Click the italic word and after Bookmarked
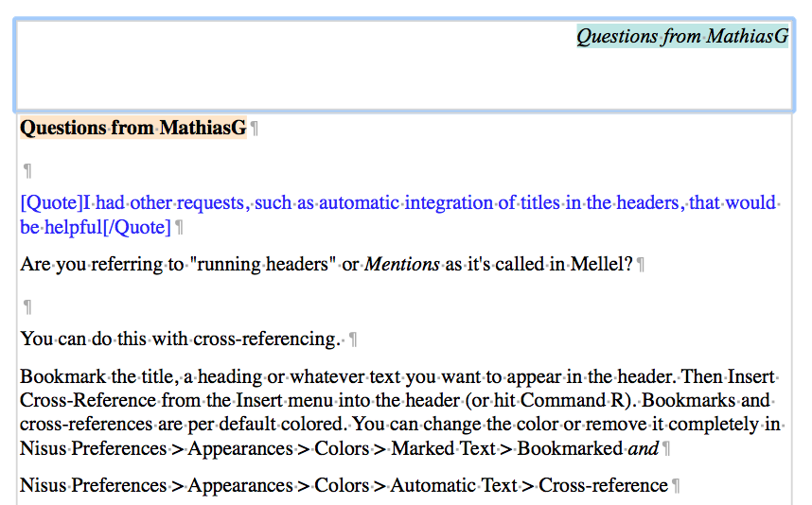The image size is (812, 505). click(644, 448)
